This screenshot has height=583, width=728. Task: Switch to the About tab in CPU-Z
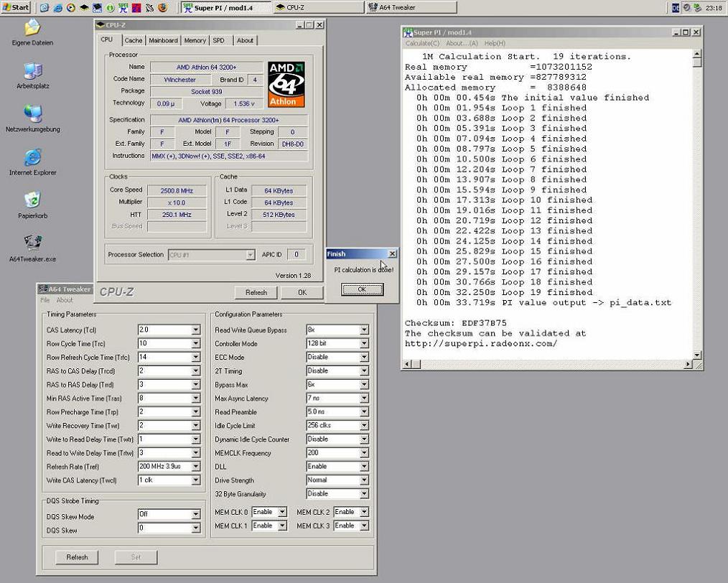click(245, 40)
